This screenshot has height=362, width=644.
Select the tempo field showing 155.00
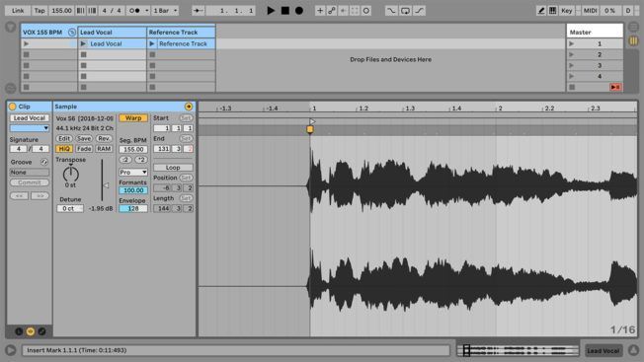(61, 11)
